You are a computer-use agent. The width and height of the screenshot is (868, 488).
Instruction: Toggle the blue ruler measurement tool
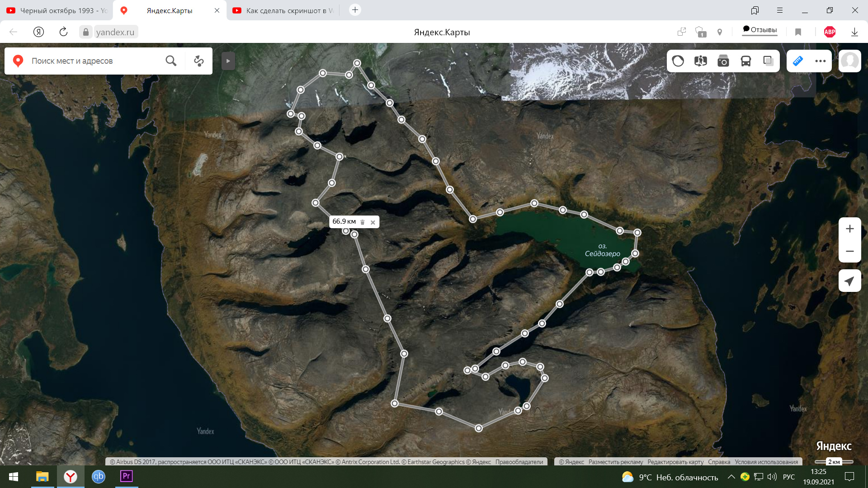click(798, 61)
